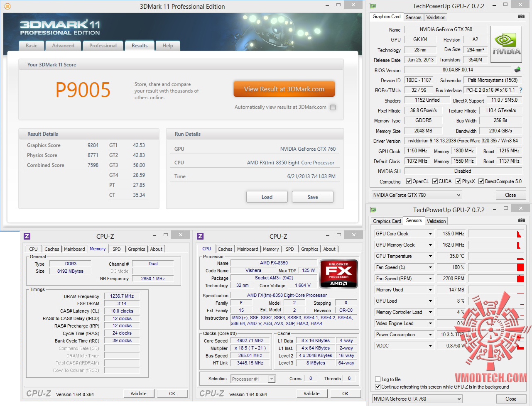
Task: Switch to Graphics Card tab in GPU-Z Sensors window
Action: click(x=387, y=221)
